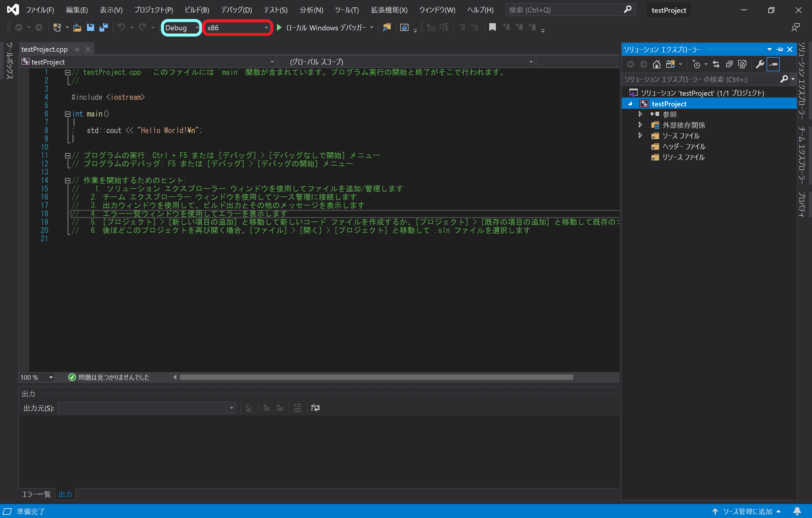Image resolution: width=812 pixels, height=518 pixels.
Task: Expand the ソース ファイル folder node
Action: click(640, 136)
